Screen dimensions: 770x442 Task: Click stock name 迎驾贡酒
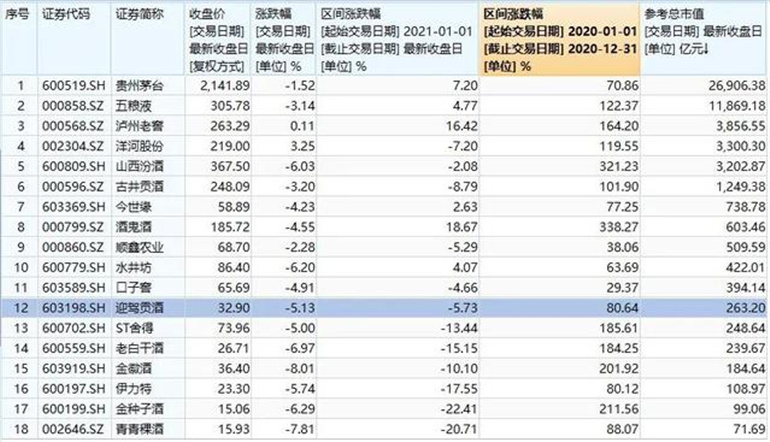(139, 308)
